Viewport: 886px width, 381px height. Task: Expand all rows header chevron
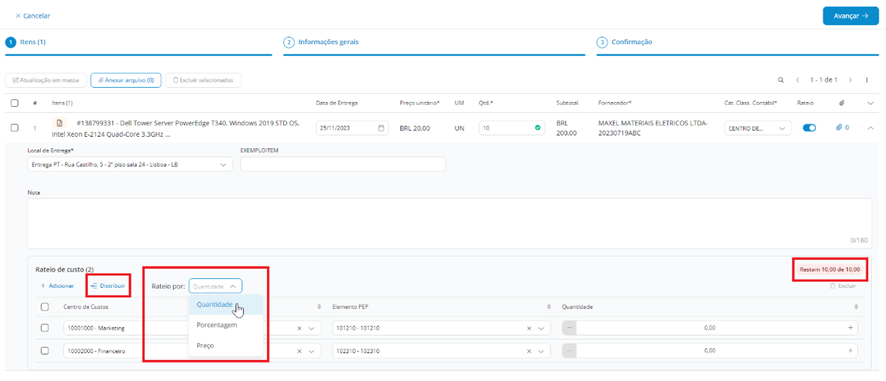coord(870,103)
